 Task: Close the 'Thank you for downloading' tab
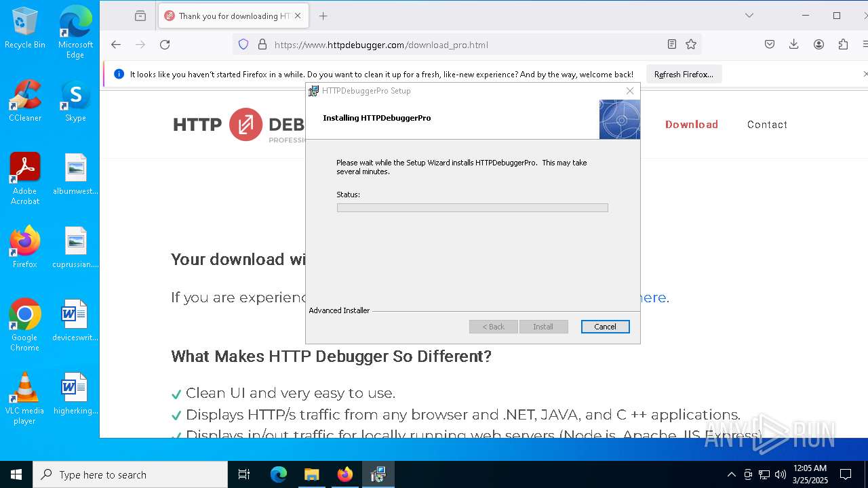click(298, 16)
